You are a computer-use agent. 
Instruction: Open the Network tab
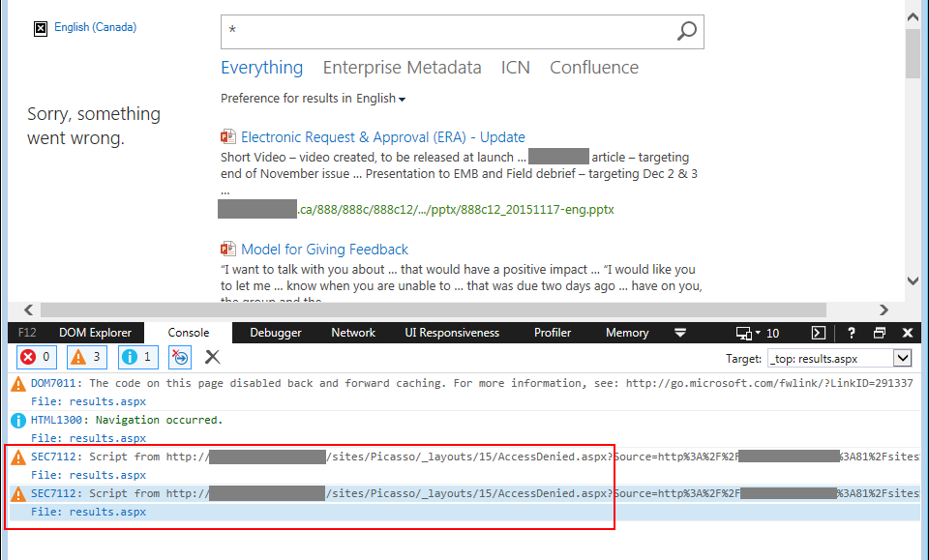(x=353, y=333)
